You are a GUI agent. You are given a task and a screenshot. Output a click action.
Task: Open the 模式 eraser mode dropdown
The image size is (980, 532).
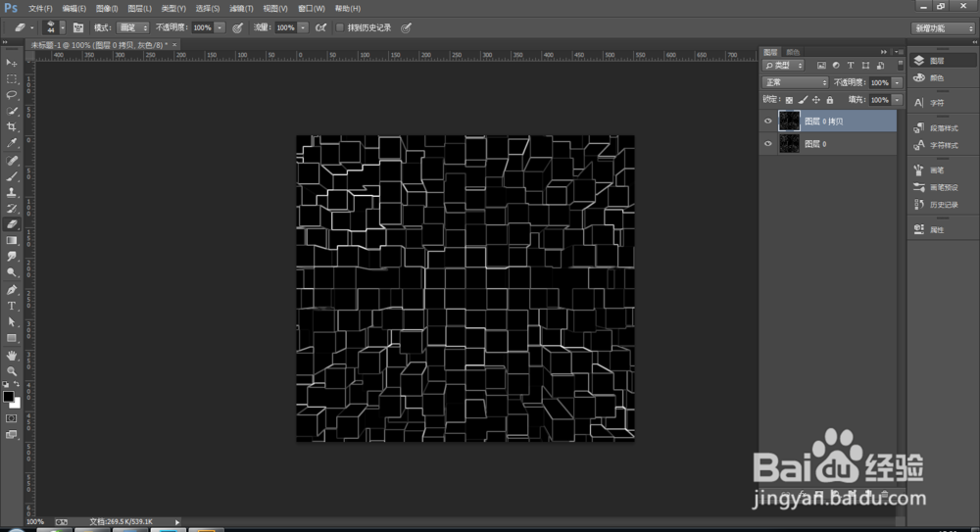click(x=133, y=27)
